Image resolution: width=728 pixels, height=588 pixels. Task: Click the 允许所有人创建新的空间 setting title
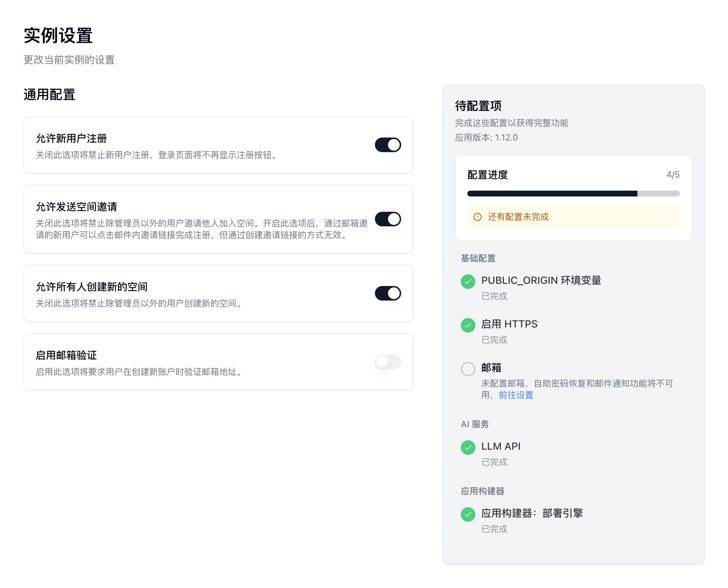(x=92, y=287)
